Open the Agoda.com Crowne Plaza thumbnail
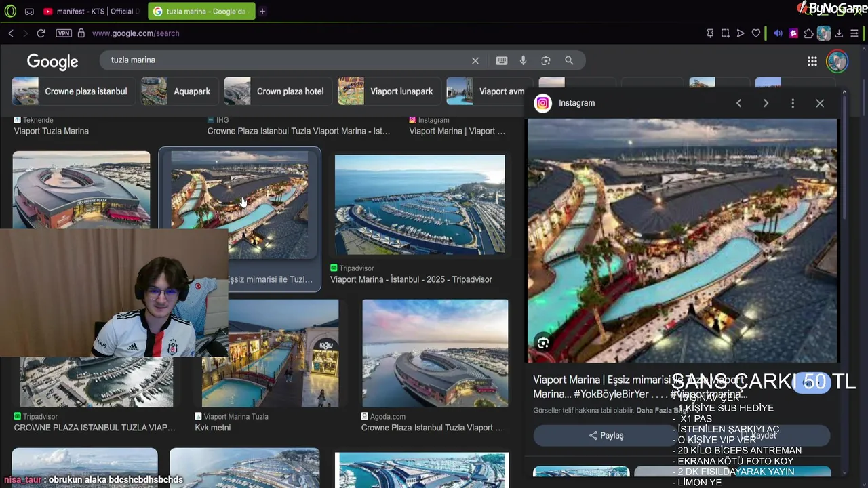 tap(435, 353)
